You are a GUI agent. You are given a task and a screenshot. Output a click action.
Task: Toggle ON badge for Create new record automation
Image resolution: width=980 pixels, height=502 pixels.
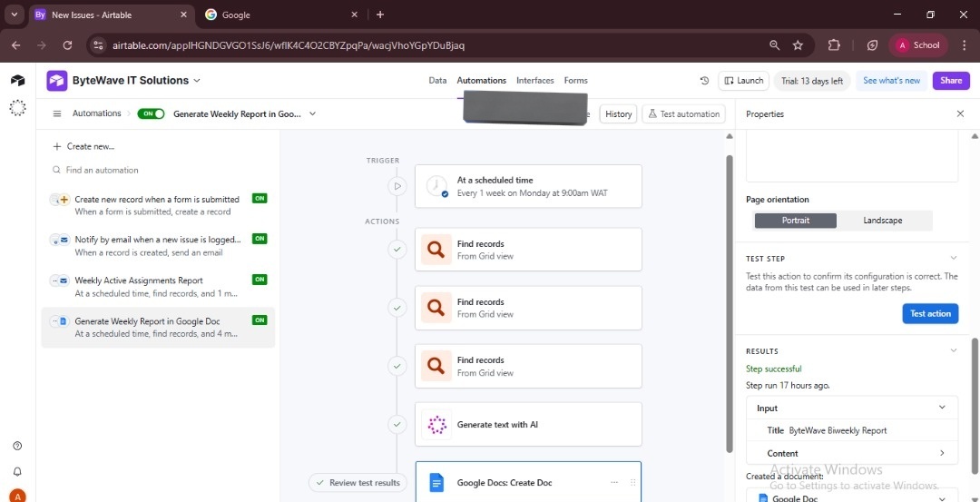260,198
